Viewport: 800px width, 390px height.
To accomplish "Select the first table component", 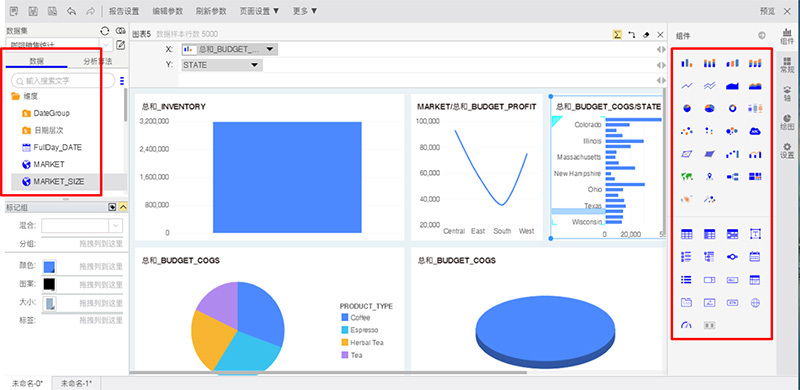I will (687, 234).
